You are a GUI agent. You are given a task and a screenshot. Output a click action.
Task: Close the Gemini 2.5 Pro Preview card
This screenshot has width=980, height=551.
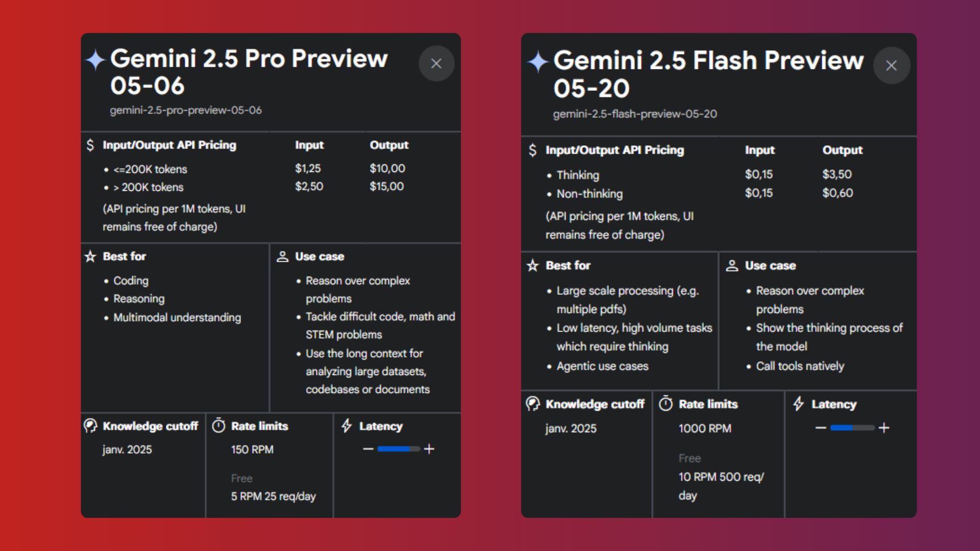436,63
